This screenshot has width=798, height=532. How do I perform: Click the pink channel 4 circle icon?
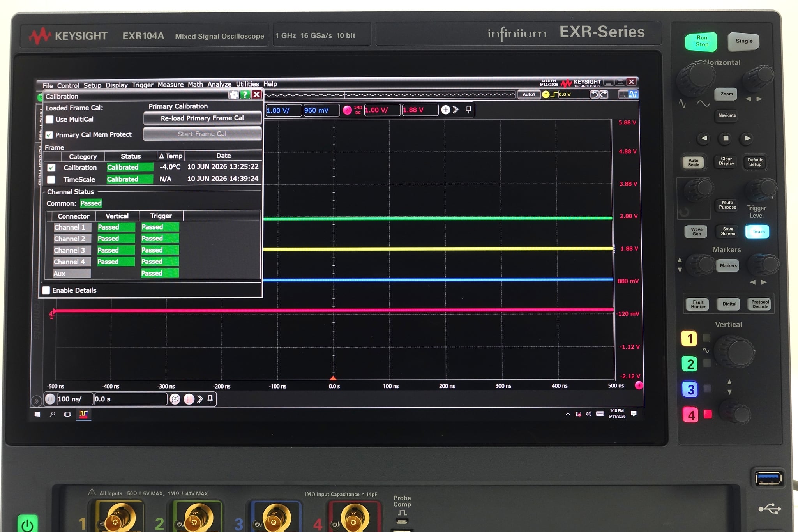point(347,110)
